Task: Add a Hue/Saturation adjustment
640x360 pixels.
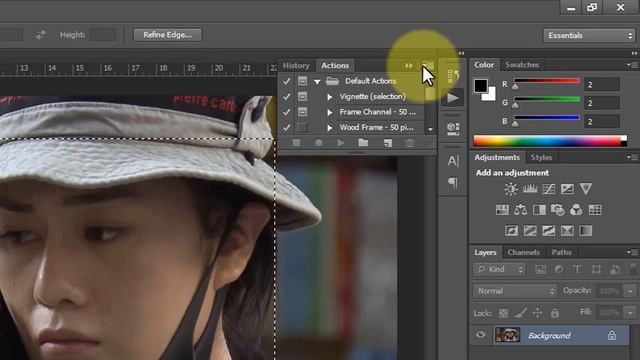Action: (x=502, y=210)
